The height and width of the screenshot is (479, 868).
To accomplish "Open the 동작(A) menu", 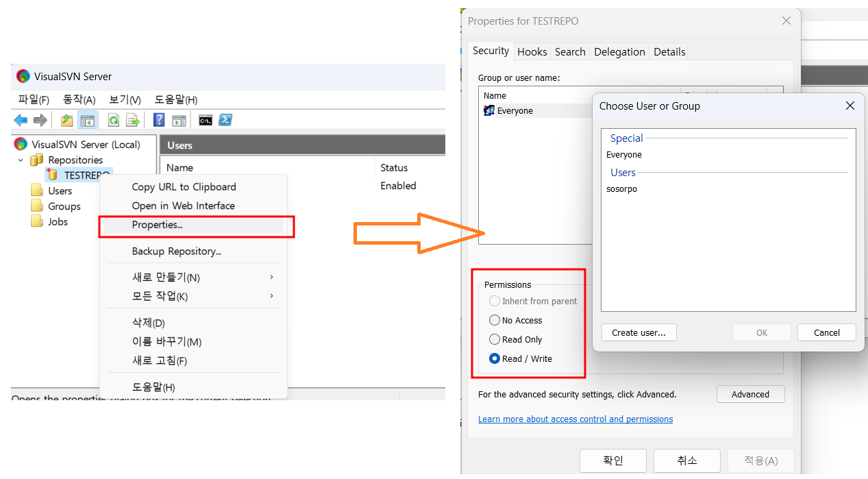I will tap(79, 99).
